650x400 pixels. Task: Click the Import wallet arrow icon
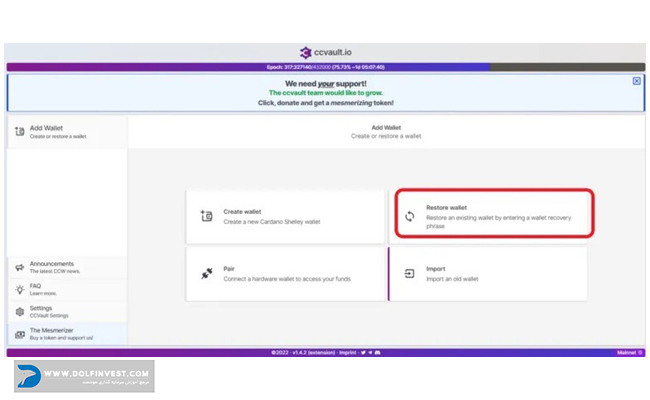(409, 273)
